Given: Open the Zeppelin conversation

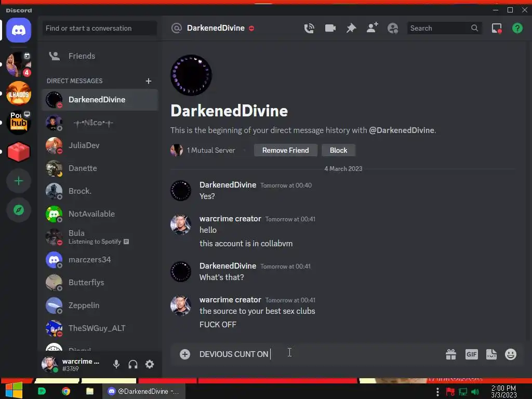Looking at the screenshot, I should tap(100, 305).
